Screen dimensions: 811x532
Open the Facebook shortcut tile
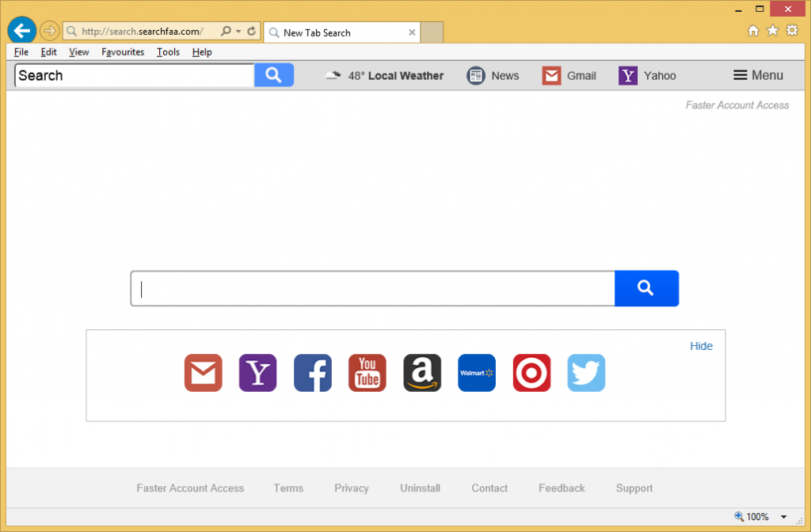point(312,373)
